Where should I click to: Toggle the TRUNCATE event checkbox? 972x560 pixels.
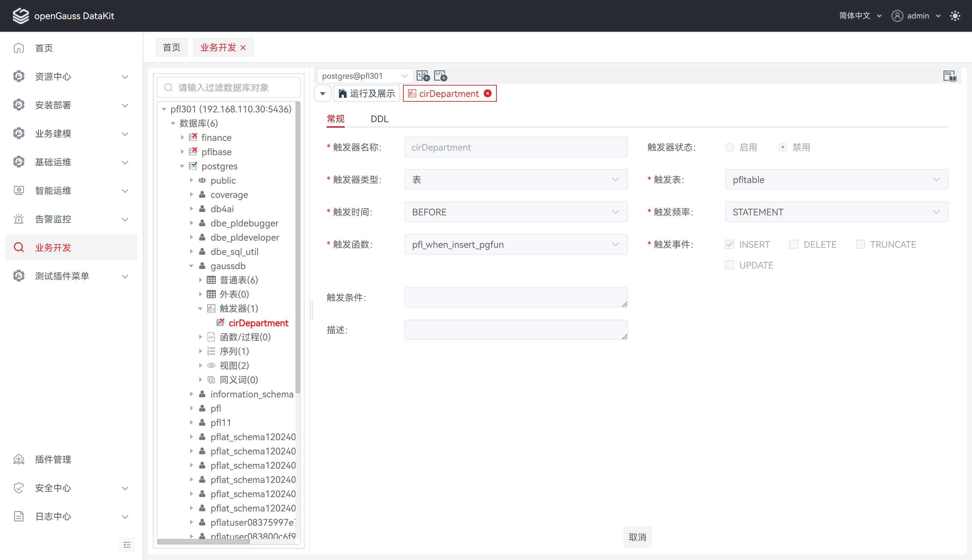(x=861, y=244)
